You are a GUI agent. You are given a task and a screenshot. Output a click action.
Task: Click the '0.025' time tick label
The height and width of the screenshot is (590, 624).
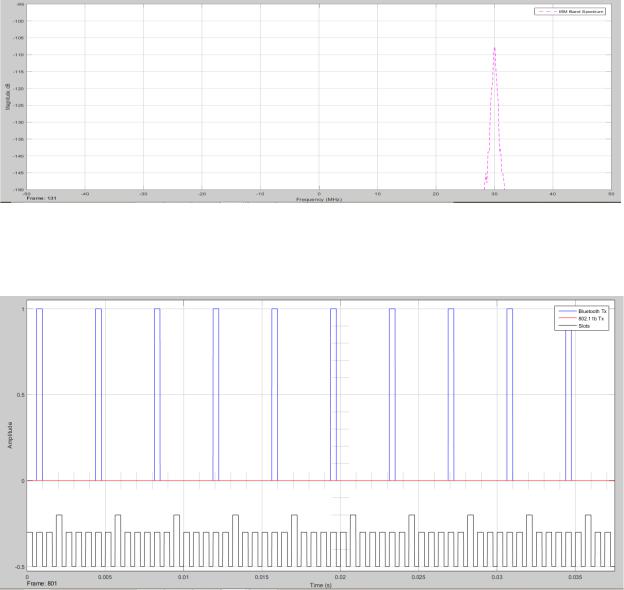418,576
